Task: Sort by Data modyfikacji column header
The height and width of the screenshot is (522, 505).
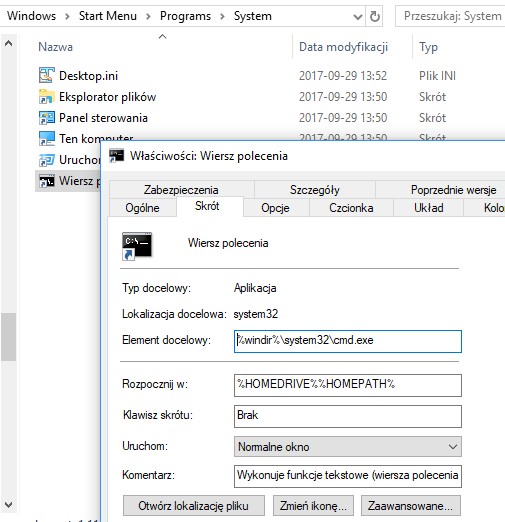Action: click(343, 47)
